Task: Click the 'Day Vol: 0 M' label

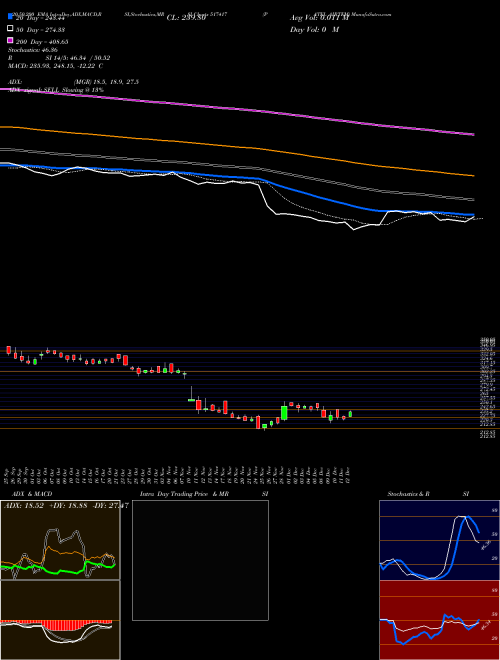Action: (314, 30)
